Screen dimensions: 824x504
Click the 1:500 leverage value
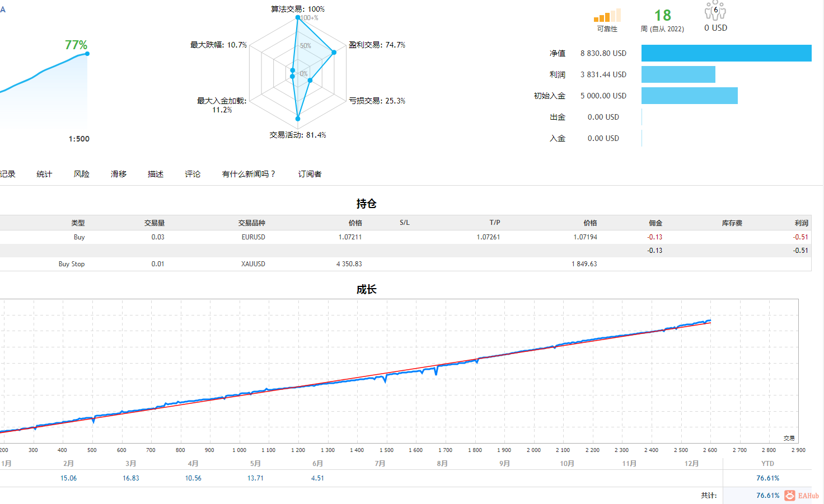pos(79,139)
